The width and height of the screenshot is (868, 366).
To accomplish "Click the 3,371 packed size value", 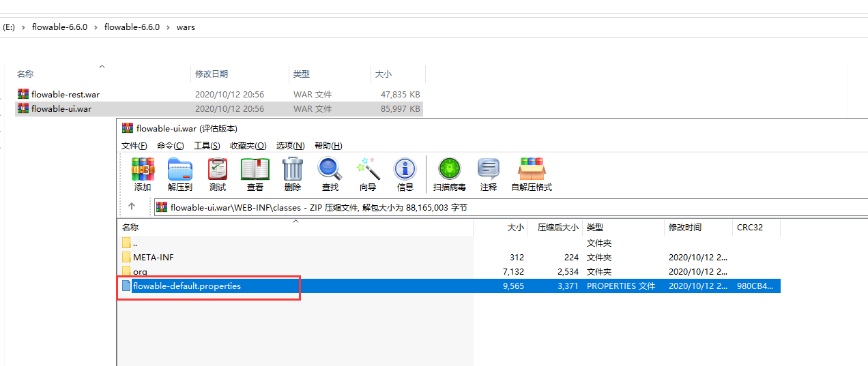I will pyautogui.click(x=568, y=286).
